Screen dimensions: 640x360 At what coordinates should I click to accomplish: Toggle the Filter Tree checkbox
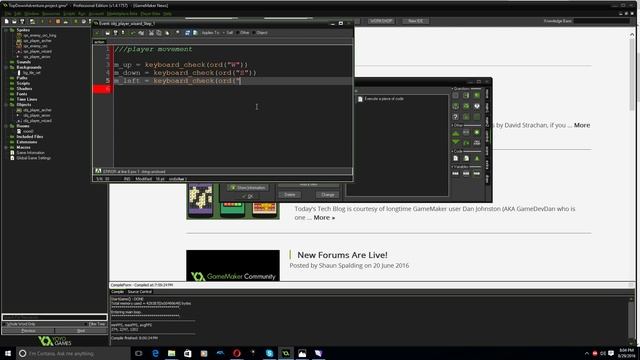click(x=86, y=324)
